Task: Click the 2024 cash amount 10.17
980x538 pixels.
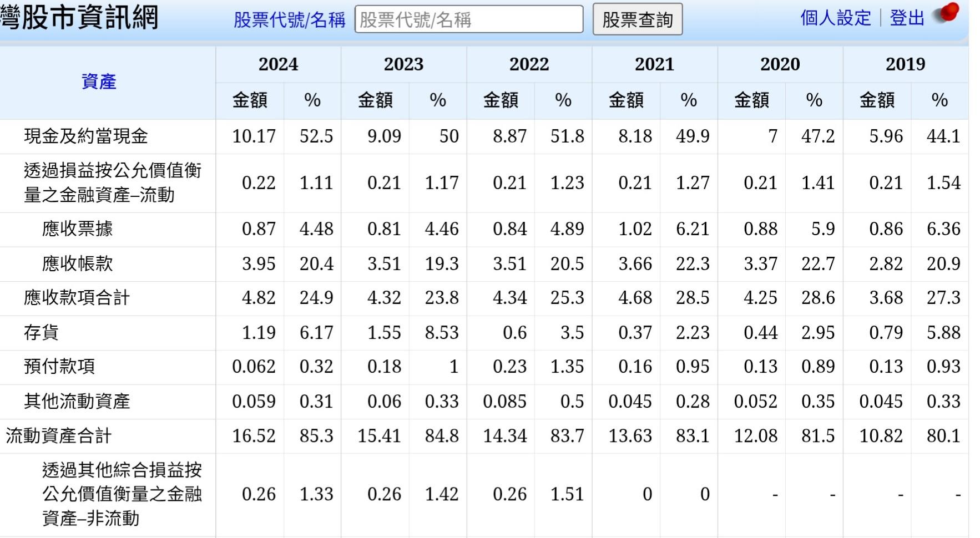Action: 254,136
